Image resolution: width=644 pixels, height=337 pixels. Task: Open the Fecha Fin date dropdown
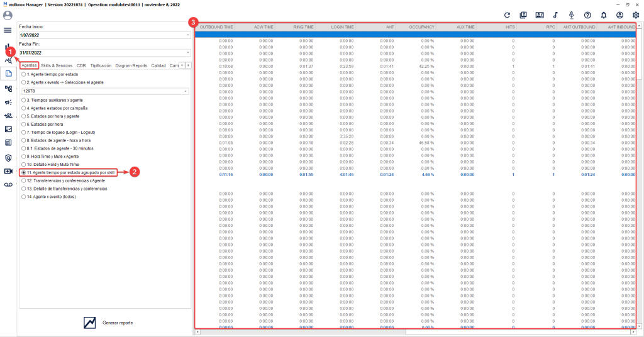(187, 53)
